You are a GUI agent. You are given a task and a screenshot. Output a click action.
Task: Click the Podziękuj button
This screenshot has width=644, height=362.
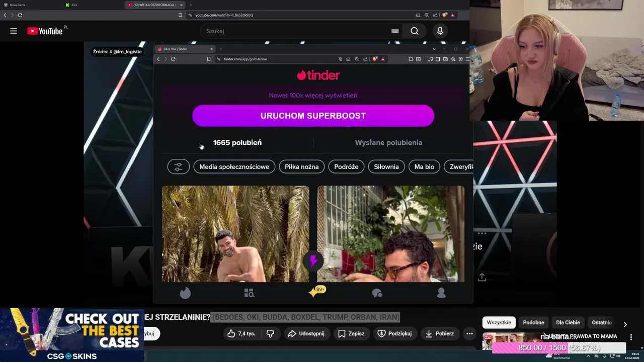(x=394, y=333)
